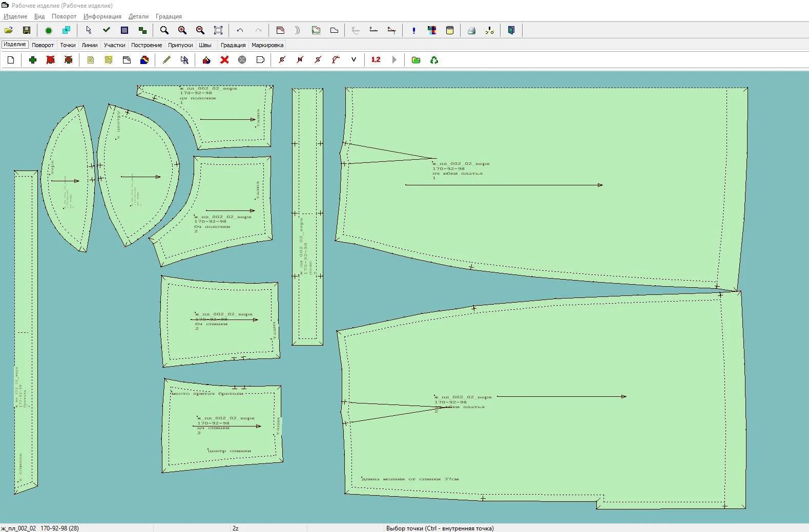Screen dimensions: 809x532
Task: Click the cyan overlapping squares icon
Action: pyautogui.click(x=66, y=30)
